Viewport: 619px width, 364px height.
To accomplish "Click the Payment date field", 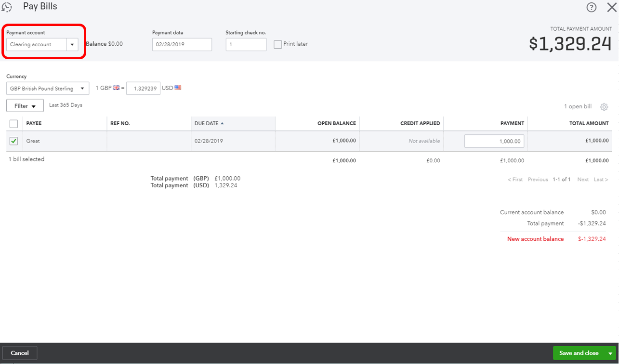I will click(x=182, y=44).
